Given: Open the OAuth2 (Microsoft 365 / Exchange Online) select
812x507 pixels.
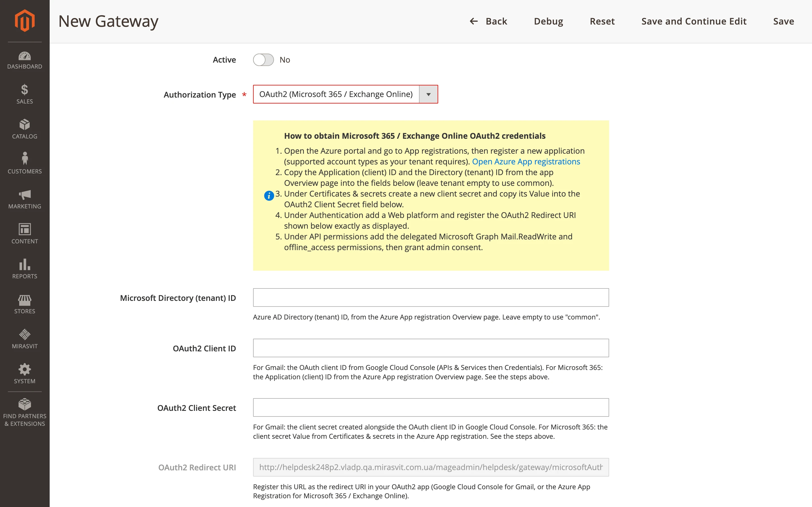Looking at the screenshot, I should [345, 94].
